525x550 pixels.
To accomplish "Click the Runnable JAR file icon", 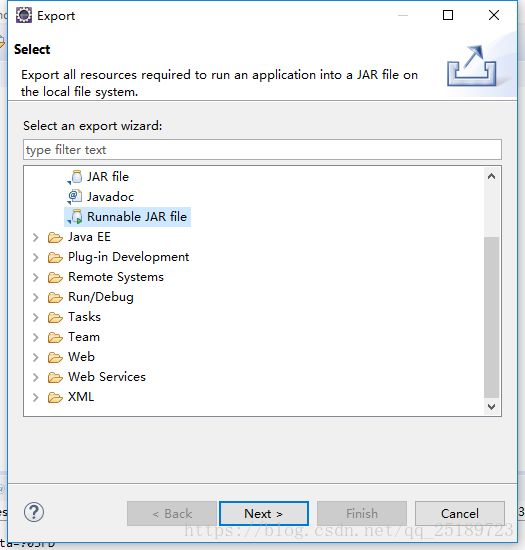I will tap(75, 217).
